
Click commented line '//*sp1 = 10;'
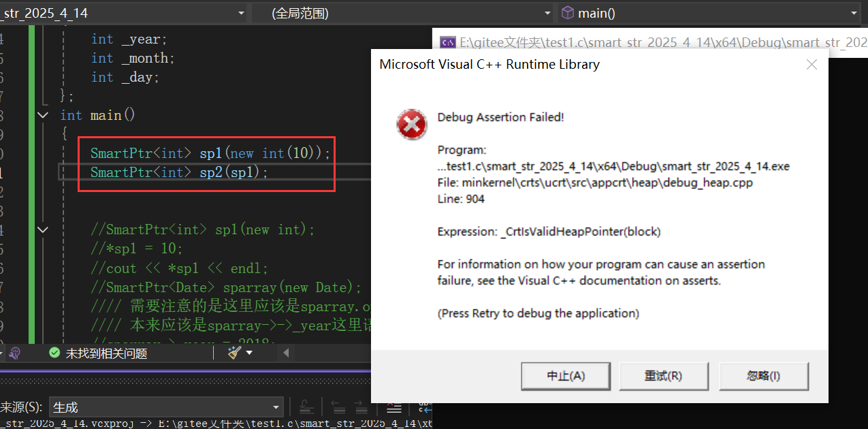[x=137, y=249]
